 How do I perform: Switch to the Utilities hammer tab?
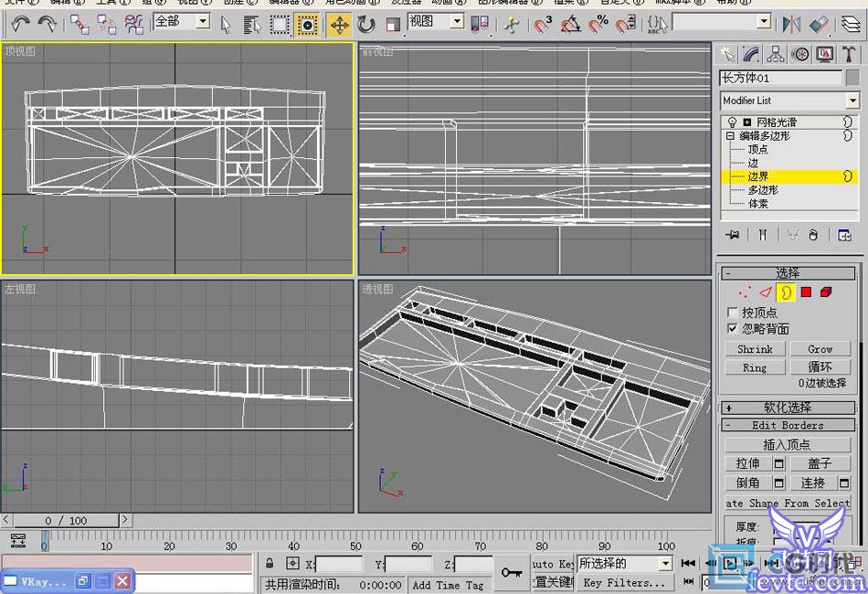tap(849, 54)
